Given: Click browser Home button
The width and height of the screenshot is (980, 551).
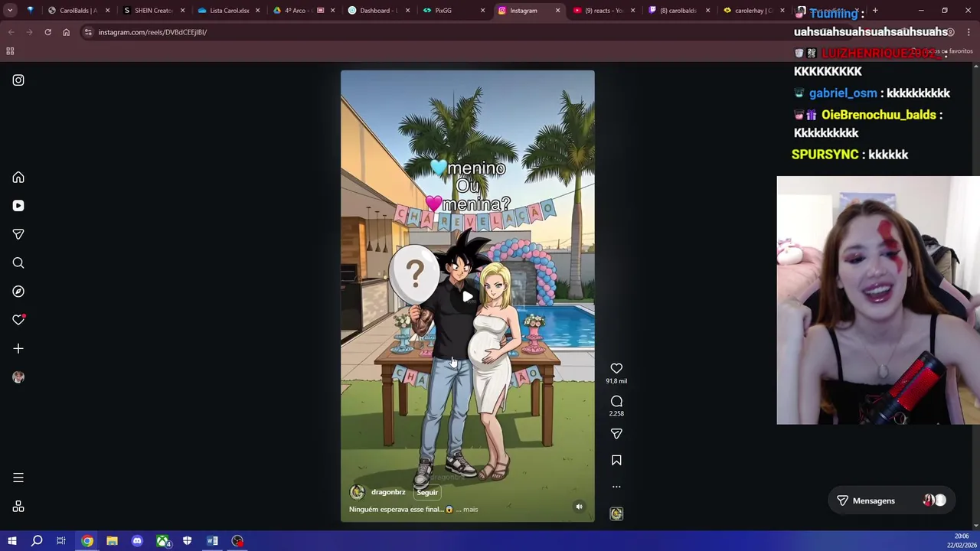Looking at the screenshot, I should [x=66, y=32].
